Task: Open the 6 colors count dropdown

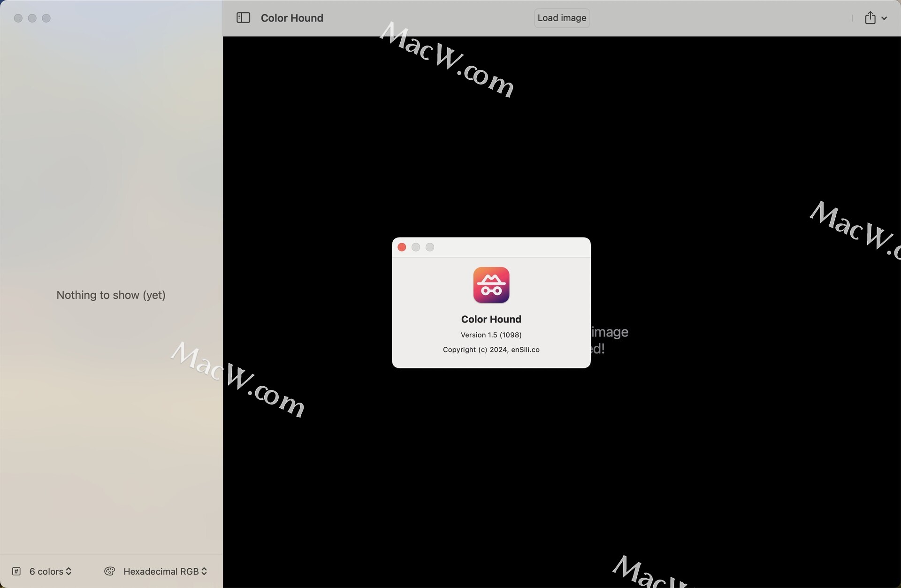Action: click(x=51, y=571)
